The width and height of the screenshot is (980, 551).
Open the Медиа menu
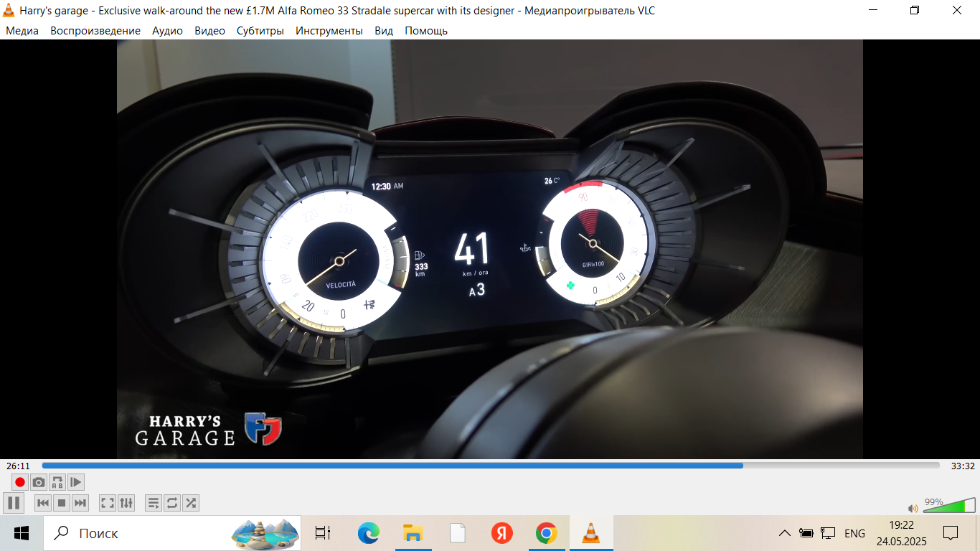click(x=22, y=31)
